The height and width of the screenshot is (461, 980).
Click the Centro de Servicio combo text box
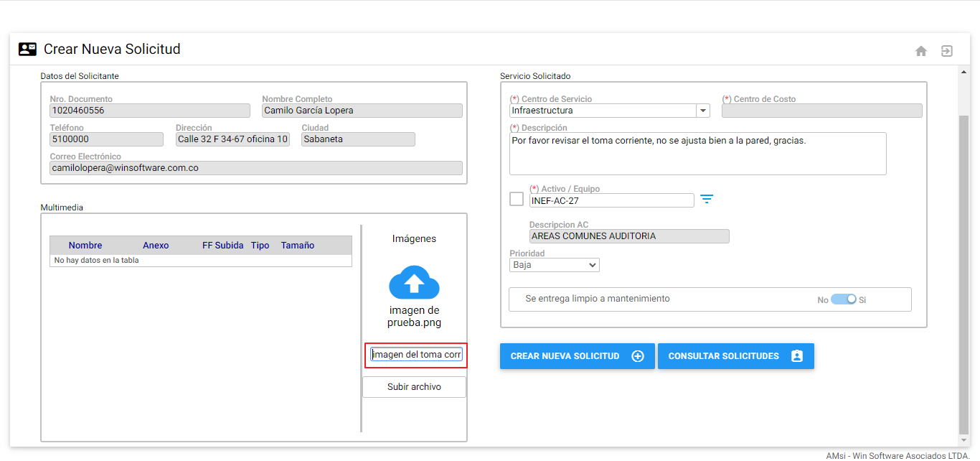603,111
